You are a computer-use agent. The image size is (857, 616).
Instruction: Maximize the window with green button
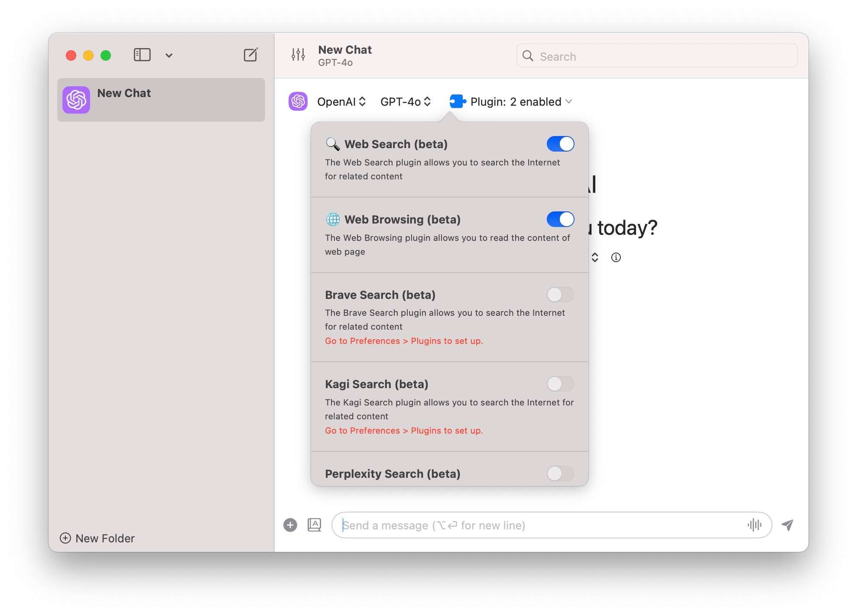coord(106,55)
